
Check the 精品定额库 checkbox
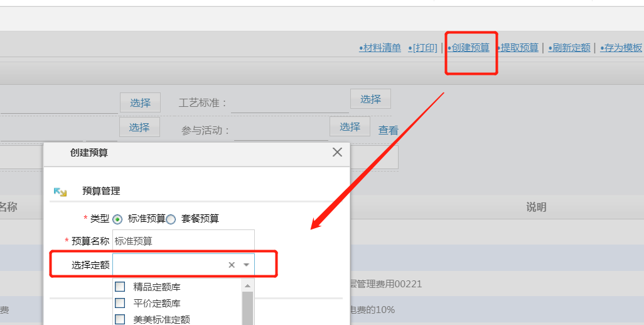pyautogui.click(x=120, y=287)
